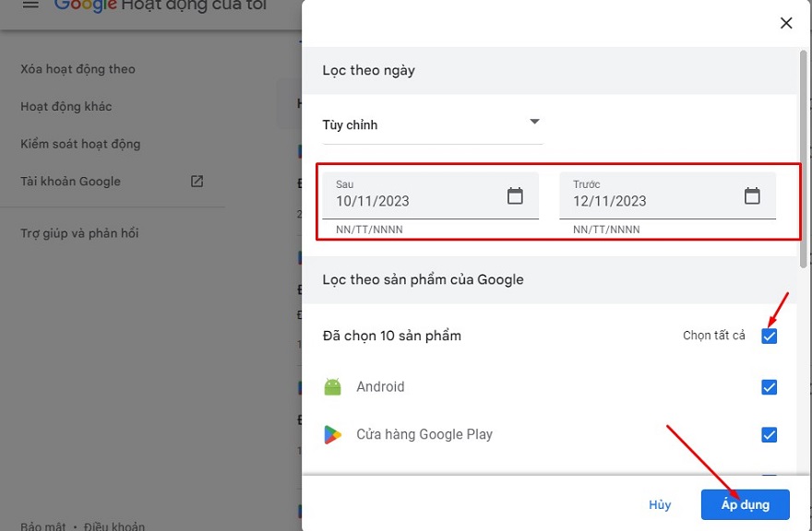Open calendar picker for Sau date
This screenshot has width=812, height=531.
point(515,196)
